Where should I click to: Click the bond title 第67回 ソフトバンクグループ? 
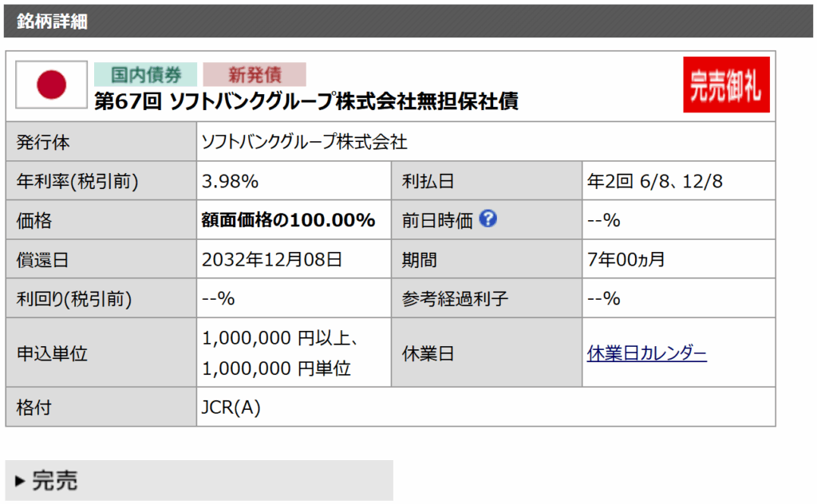coord(306,101)
